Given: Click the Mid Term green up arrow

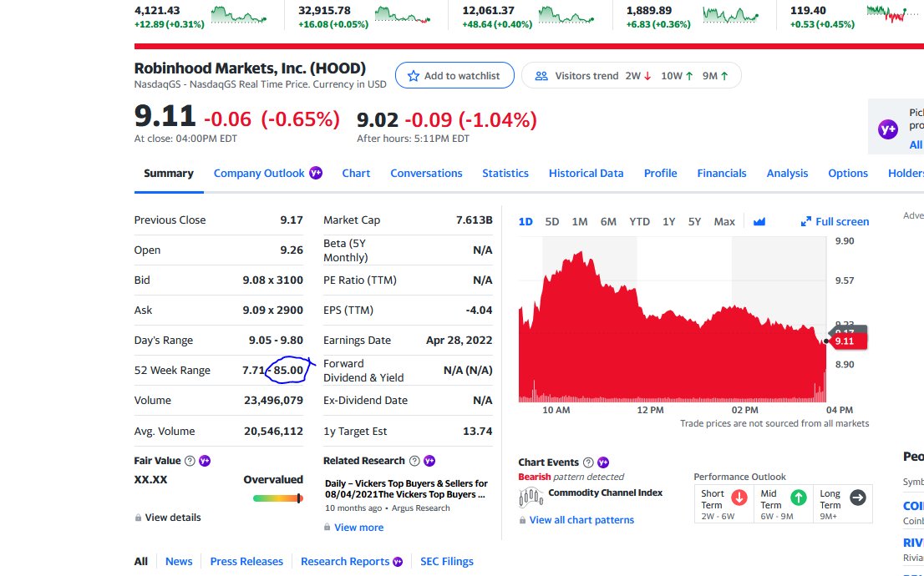Looking at the screenshot, I should click(x=799, y=498).
